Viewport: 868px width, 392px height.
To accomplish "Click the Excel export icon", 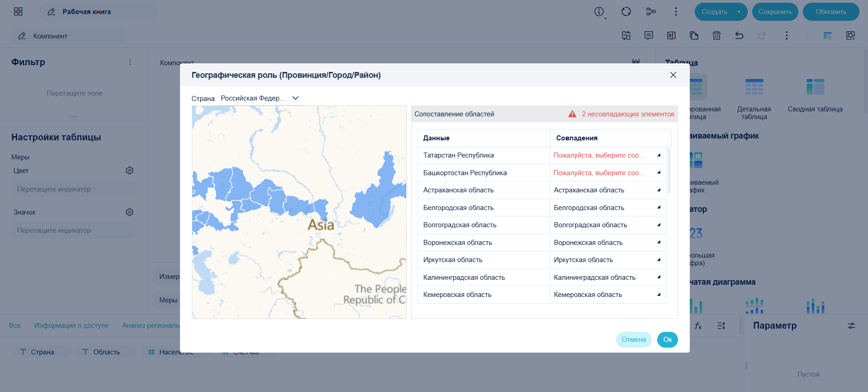I will (671, 36).
